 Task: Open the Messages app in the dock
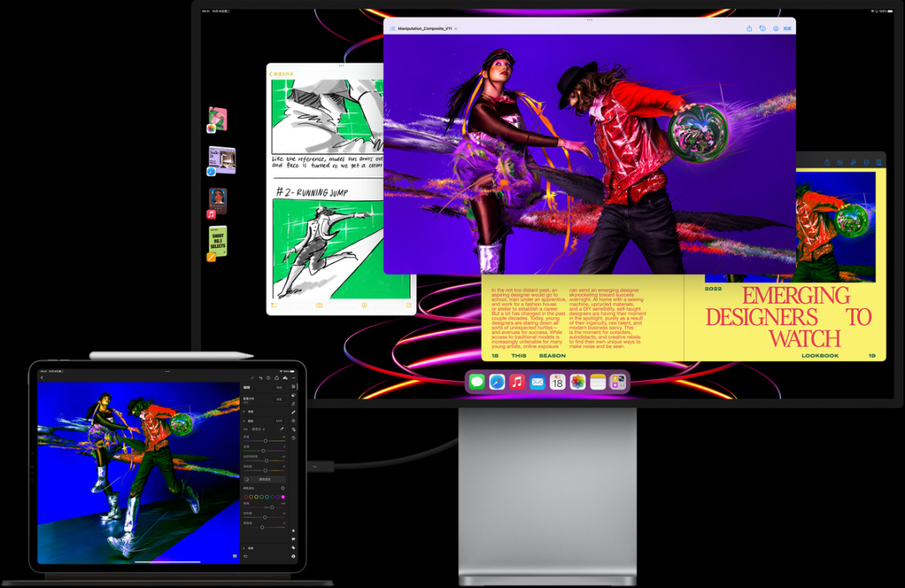pyautogui.click(x=477, y=382)
